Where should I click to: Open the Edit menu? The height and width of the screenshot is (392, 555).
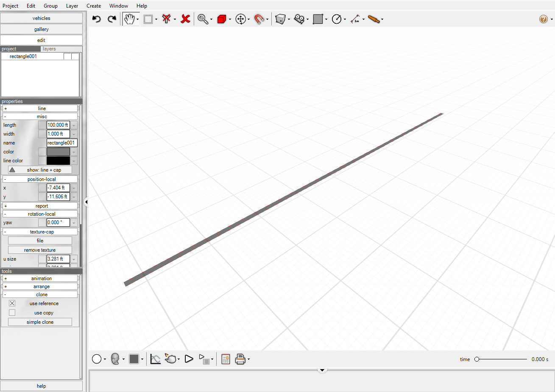tap(31, 6)
